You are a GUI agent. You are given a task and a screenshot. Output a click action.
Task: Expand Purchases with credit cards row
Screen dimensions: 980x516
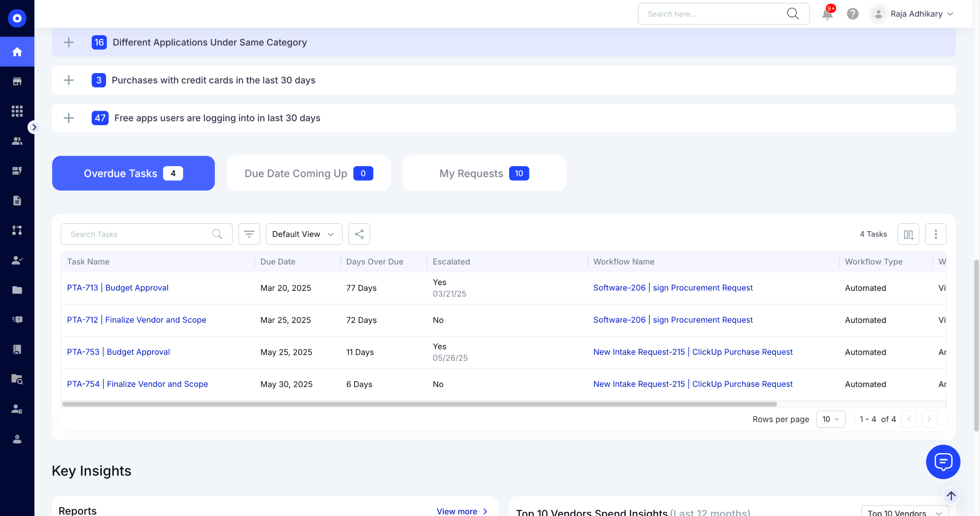click(x=69, y=80)
